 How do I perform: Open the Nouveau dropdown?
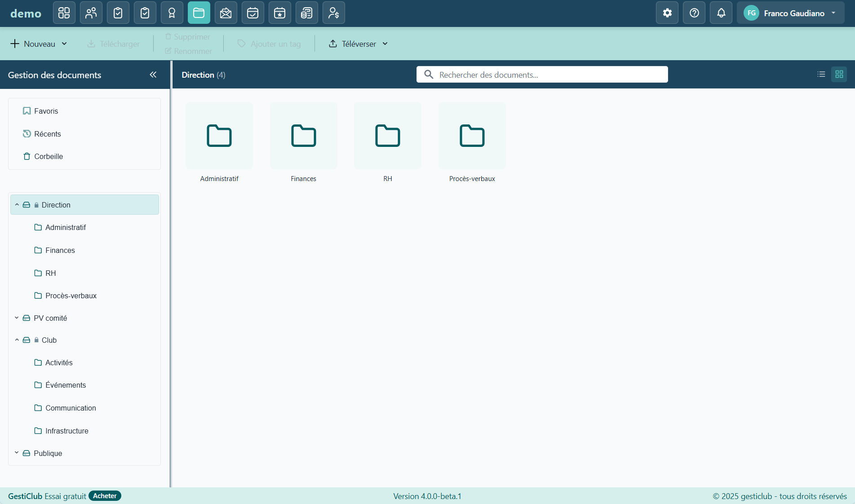coord(39,44)
